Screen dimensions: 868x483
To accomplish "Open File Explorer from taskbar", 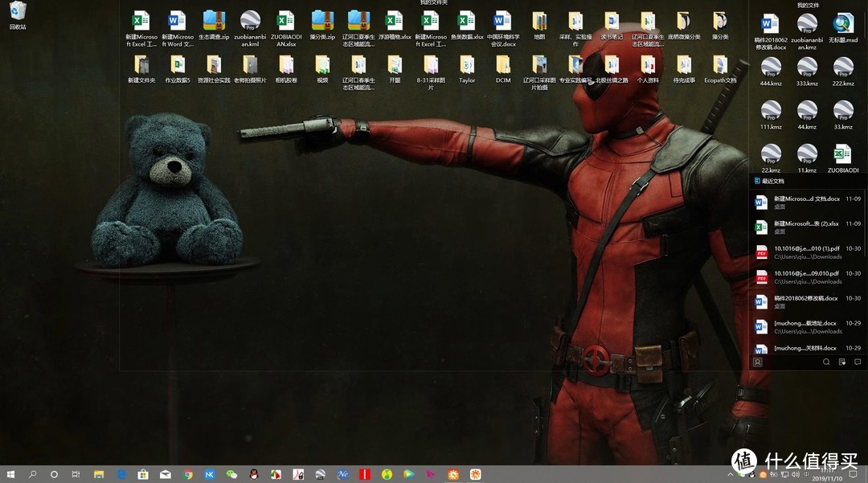I will [99, 474].
